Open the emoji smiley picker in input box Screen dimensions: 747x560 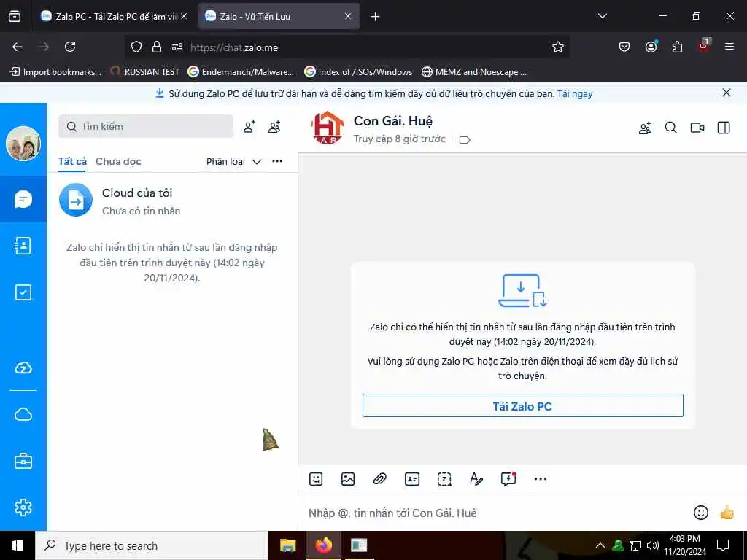[x=701, y=513]
